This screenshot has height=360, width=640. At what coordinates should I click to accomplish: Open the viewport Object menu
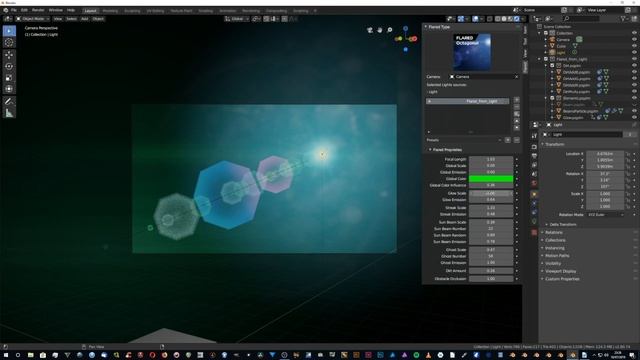[x=98, y=19]
